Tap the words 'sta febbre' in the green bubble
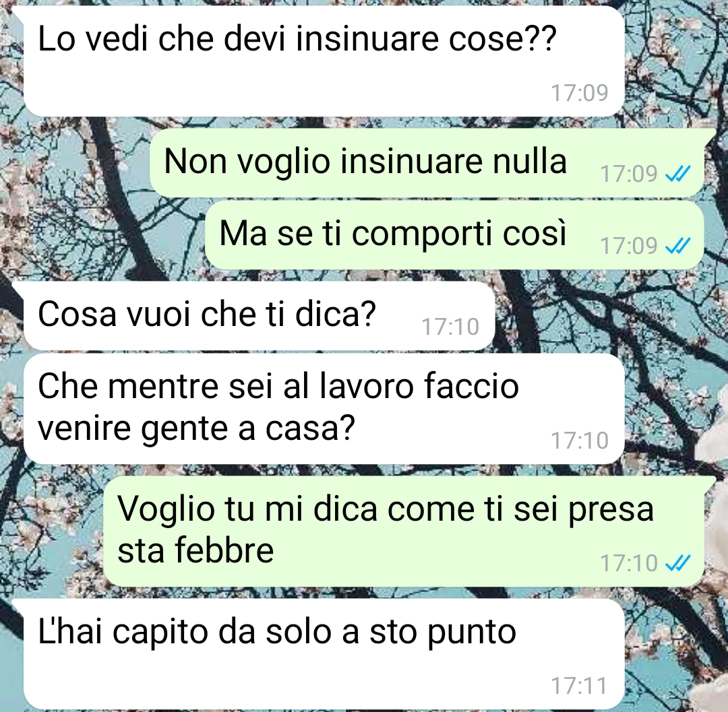Image resolution: width=728 pixels, height=712 pixels. pyautogui.click(x=195, y=550)
